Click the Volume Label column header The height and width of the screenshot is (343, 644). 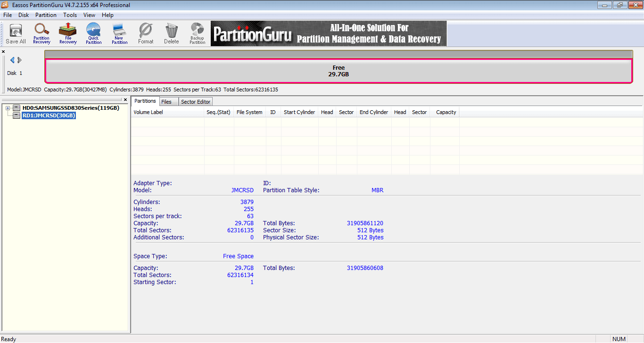click(168, 112)
